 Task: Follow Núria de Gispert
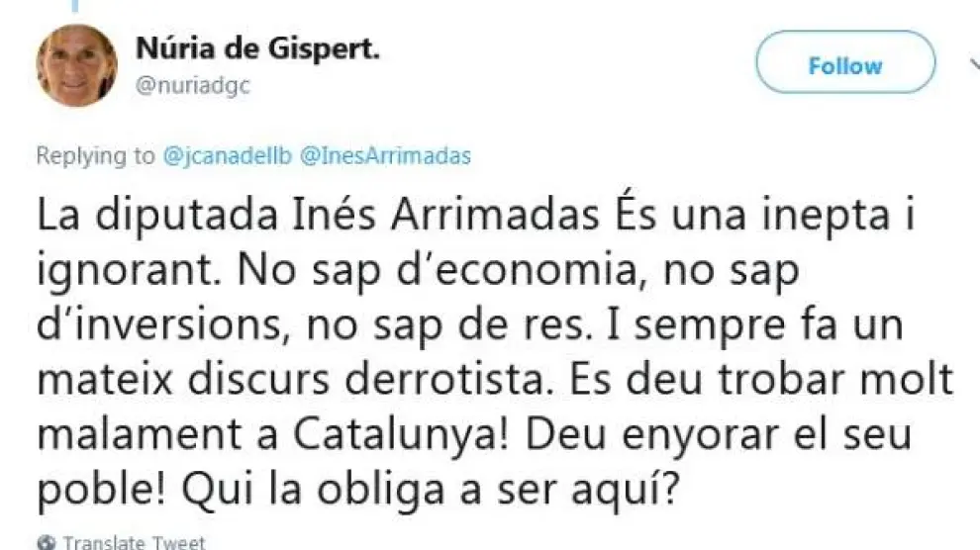844,66
